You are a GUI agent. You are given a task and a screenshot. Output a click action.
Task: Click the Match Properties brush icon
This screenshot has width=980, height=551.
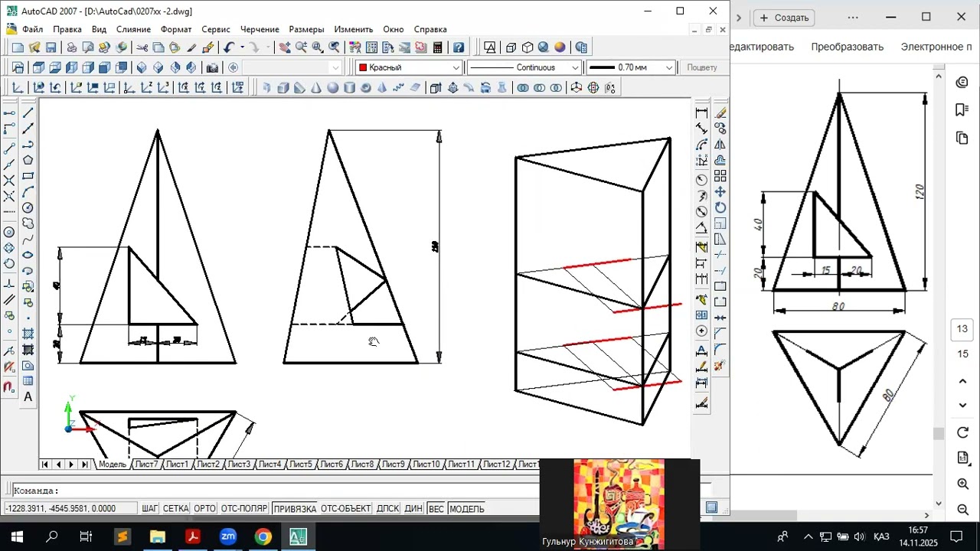click(x=191, y=47)
